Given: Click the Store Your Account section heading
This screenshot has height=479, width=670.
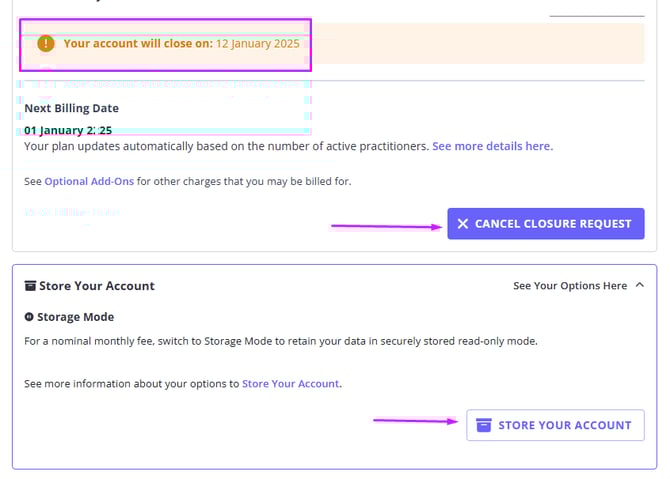Looking at the screenshot, I should [96, 286].
